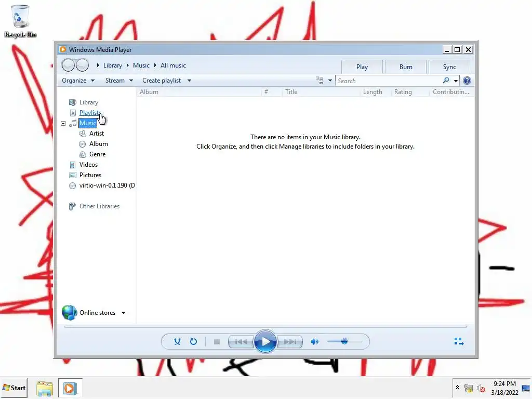Mute the volume speaker icon
The image size is (532, 399).
tap(314, 342)
